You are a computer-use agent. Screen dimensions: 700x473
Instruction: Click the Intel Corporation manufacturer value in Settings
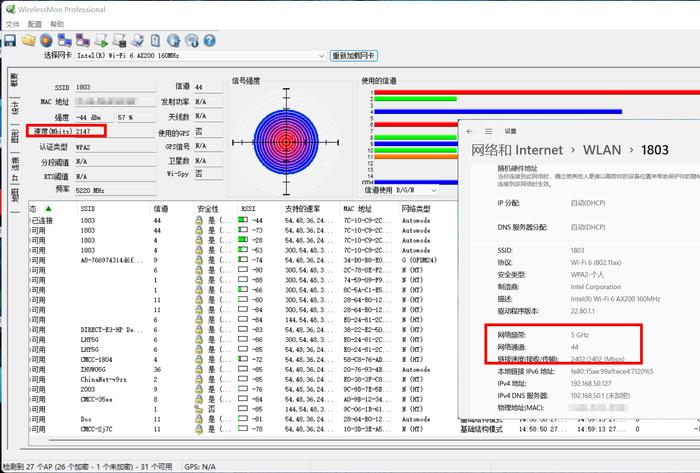click(x=596, y=286)
